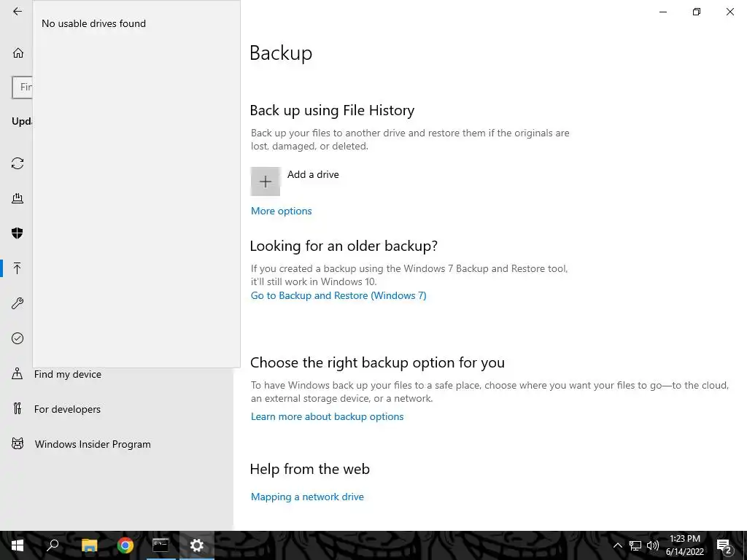Click the 'Find a setting' search box
Image resolution: width=747 pixels, height=560 pixels.
click(x=23, y=87)
